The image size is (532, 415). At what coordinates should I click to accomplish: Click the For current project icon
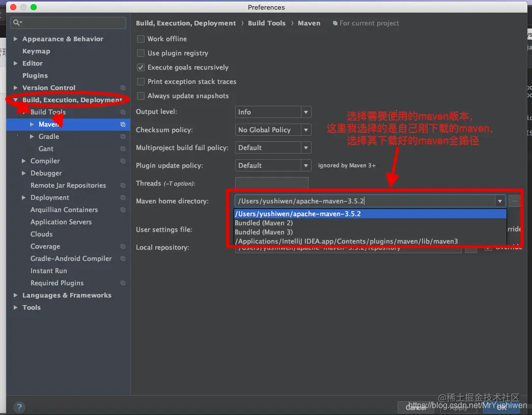click(335, 23)
